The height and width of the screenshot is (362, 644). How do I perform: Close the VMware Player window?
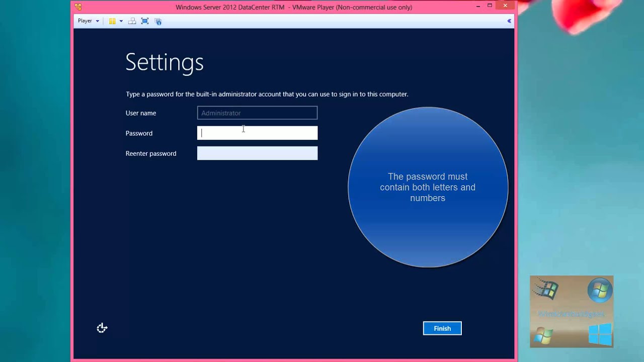(x=506, y=6)
